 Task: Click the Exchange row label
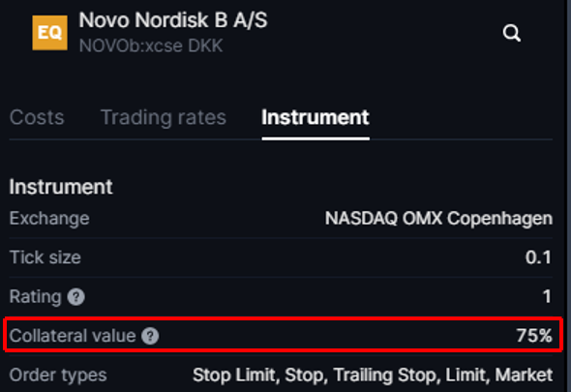(49, 219)
